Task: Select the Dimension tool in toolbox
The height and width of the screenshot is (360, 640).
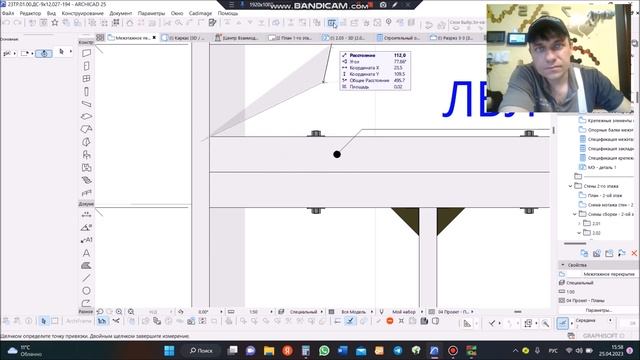Action: (x=86, y=214)
